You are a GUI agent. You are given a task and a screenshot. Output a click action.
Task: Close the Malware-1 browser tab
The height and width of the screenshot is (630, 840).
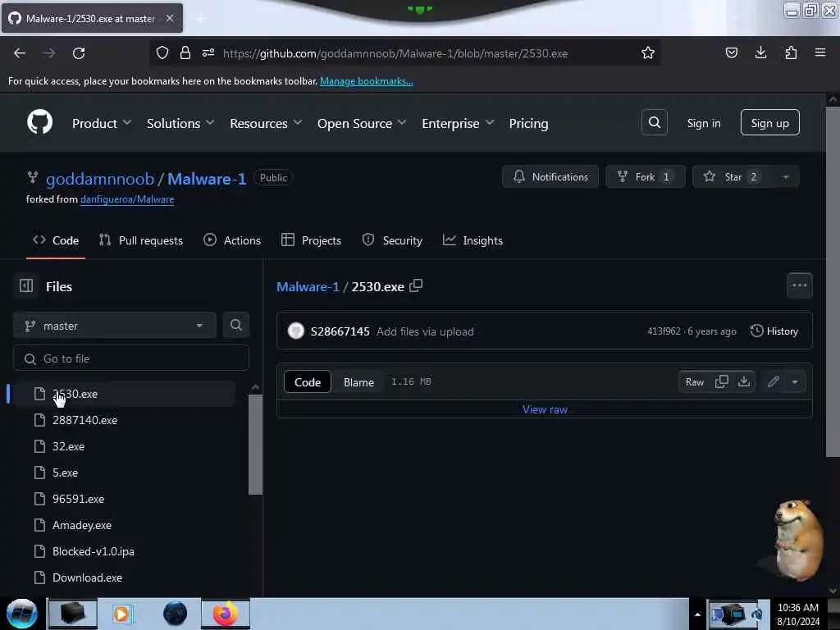tap(170, 18)
